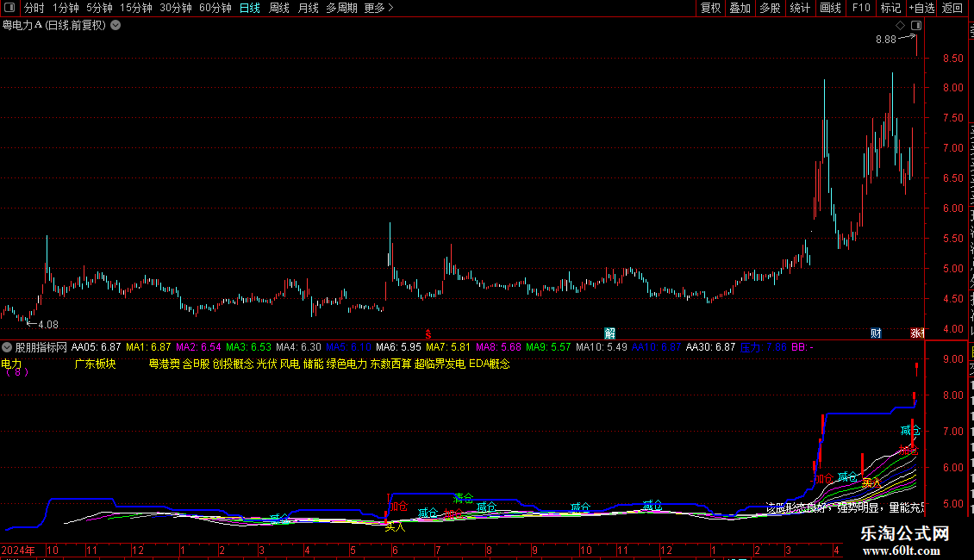Click the 光伏 concept label
Screen dimensions: 974x560
[266, 364]
